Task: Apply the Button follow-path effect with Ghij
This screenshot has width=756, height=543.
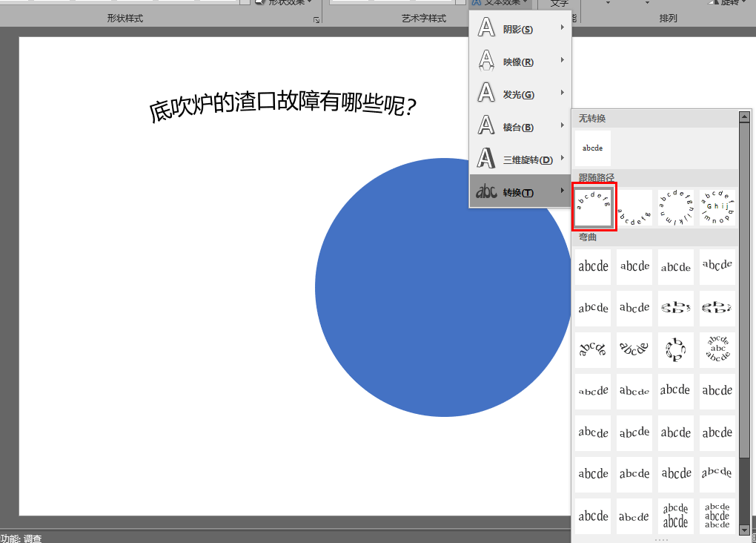Action: 717,208
